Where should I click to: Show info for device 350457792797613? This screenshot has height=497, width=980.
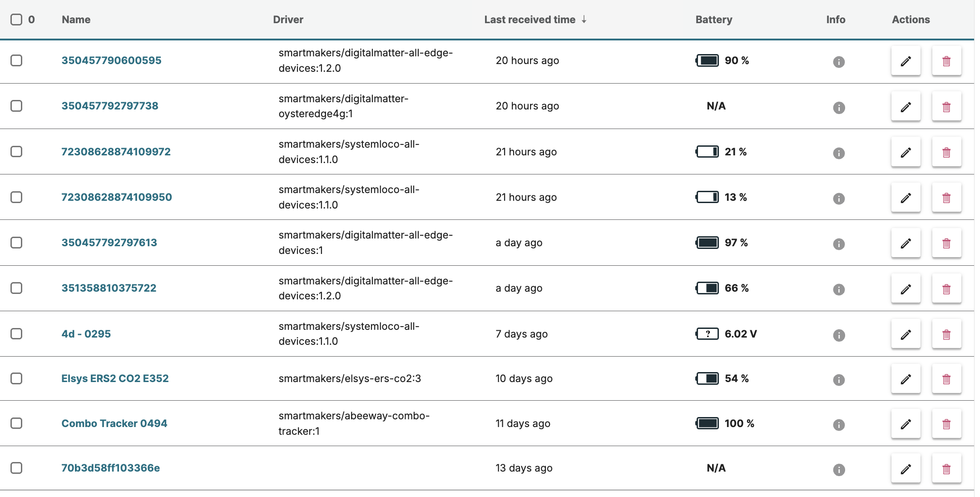click(839, 244)
